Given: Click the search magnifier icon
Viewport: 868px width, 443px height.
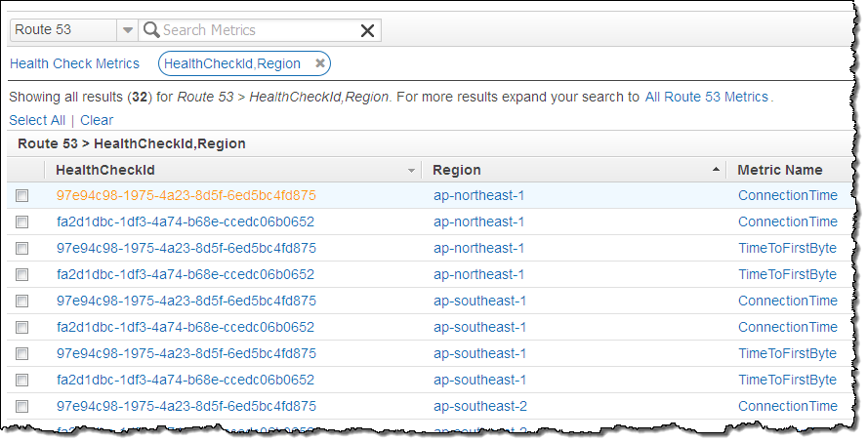Looking at the screenshot, I should point(151,30).
